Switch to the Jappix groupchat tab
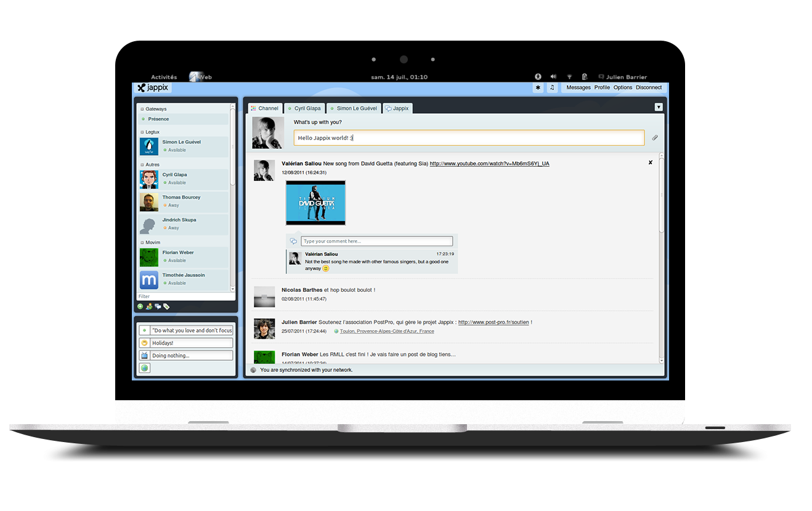 (397, 108)
